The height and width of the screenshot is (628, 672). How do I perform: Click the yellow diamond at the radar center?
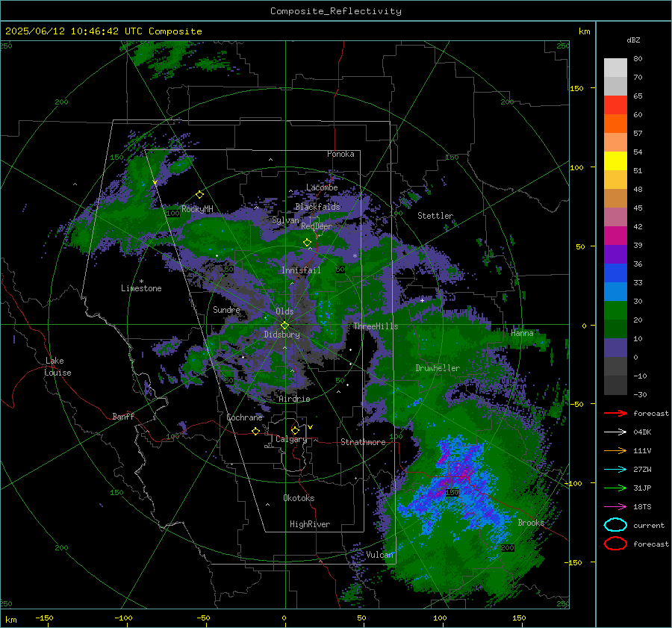coord(284,326)
